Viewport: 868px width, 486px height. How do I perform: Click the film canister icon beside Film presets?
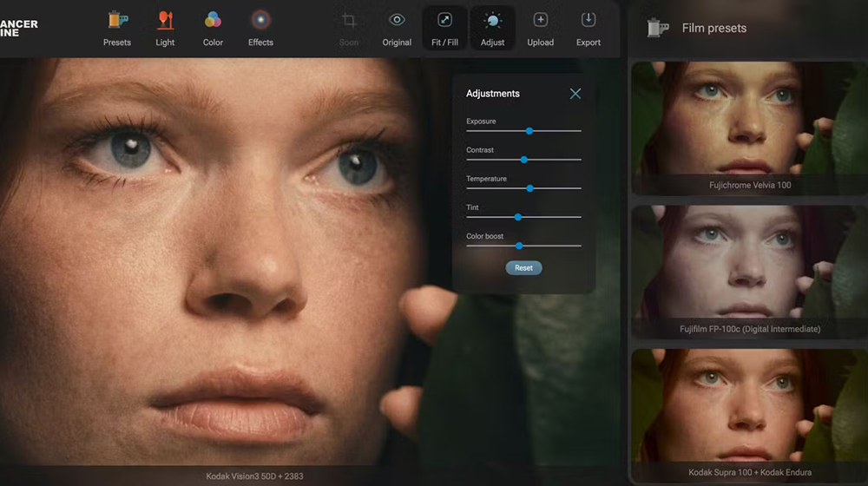[658, 28]
